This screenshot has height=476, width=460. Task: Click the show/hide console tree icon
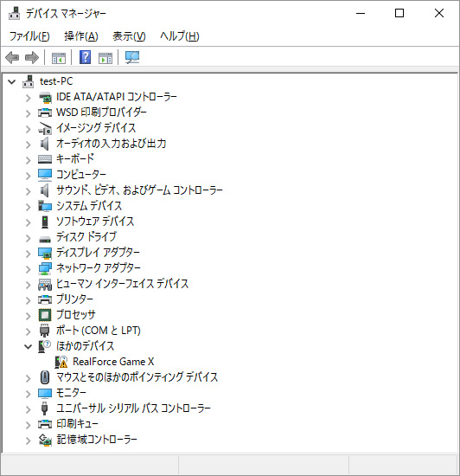[59, 58]
